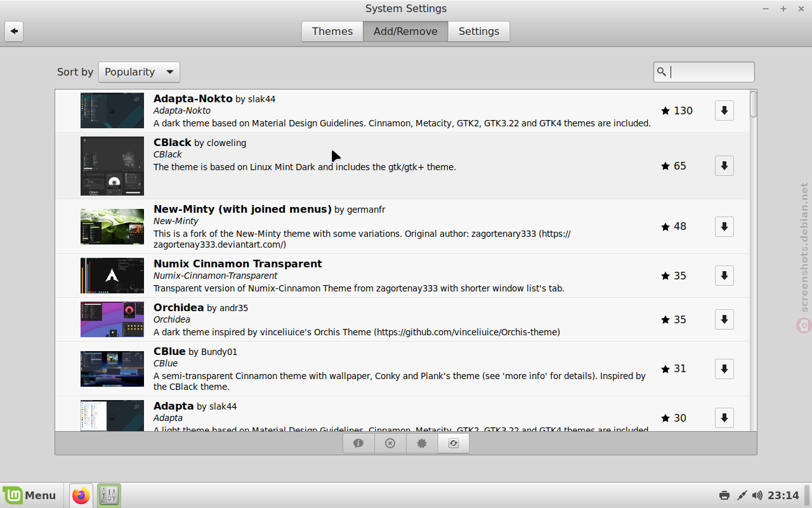Click the 65 star rating of CBlack
Image resolution: width=812 pixels, height=508 pixels.
pos(674,166)
